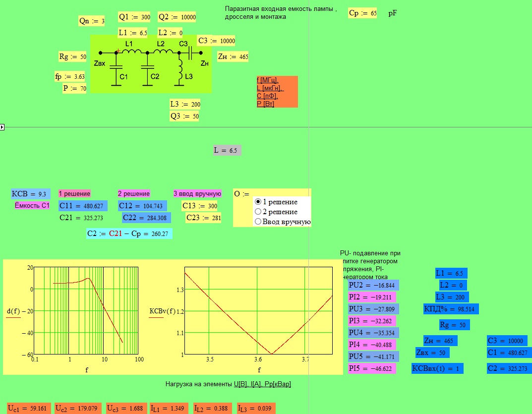
Task: Select the PU5 = −41.171 result
Action: coord(373,356)
